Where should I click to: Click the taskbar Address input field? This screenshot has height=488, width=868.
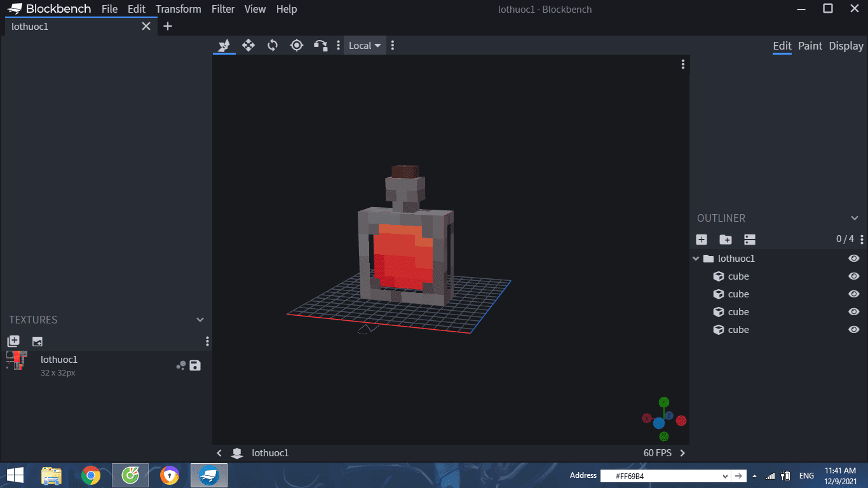coord(661,476)
